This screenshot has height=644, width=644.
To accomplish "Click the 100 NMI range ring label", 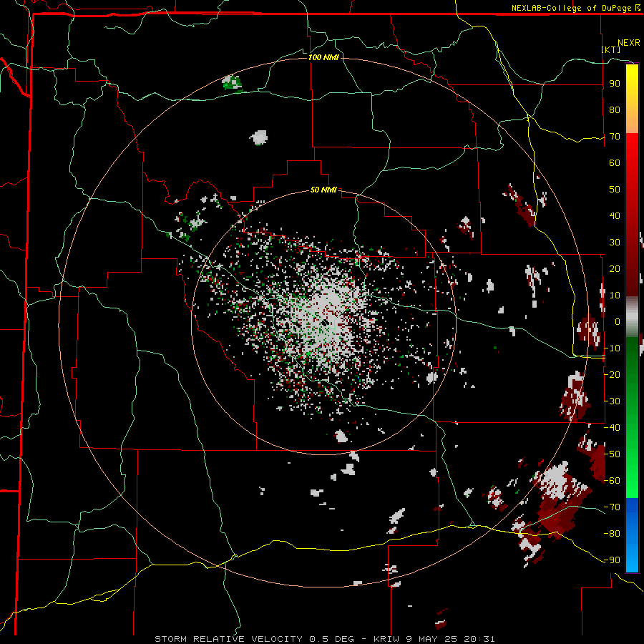I will point(323,57).
